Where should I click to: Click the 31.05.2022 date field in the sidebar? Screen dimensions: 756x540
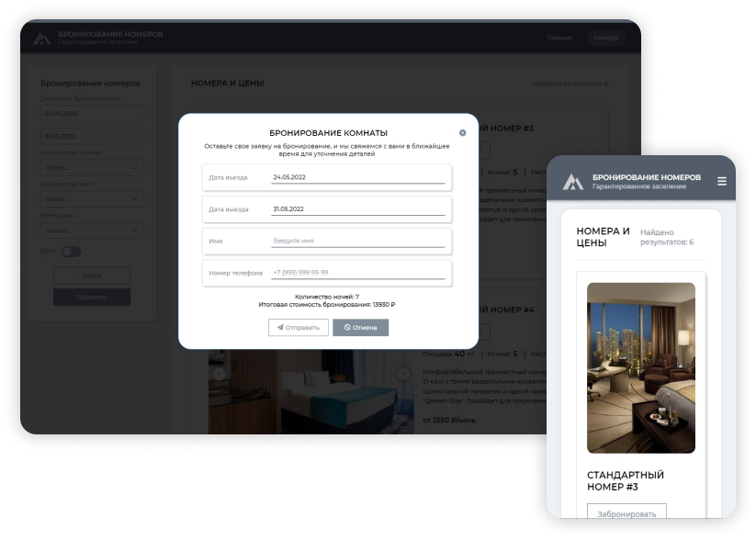(x=92, y=137)
